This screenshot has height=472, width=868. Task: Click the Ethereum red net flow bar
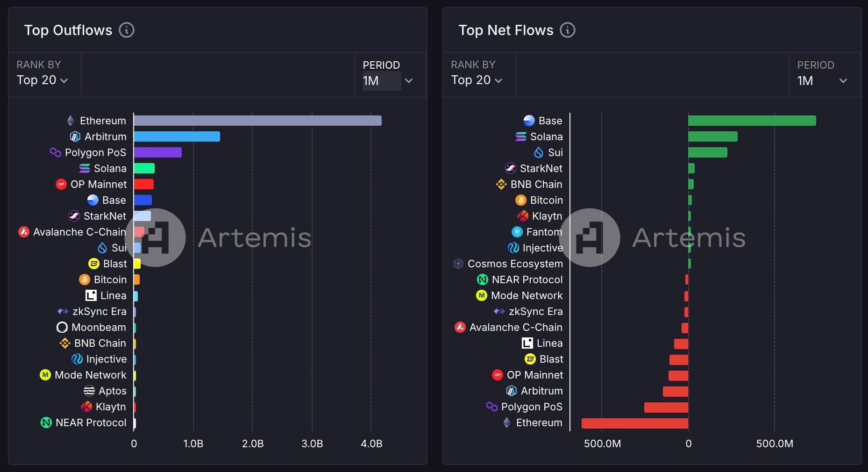click(635, 423)
